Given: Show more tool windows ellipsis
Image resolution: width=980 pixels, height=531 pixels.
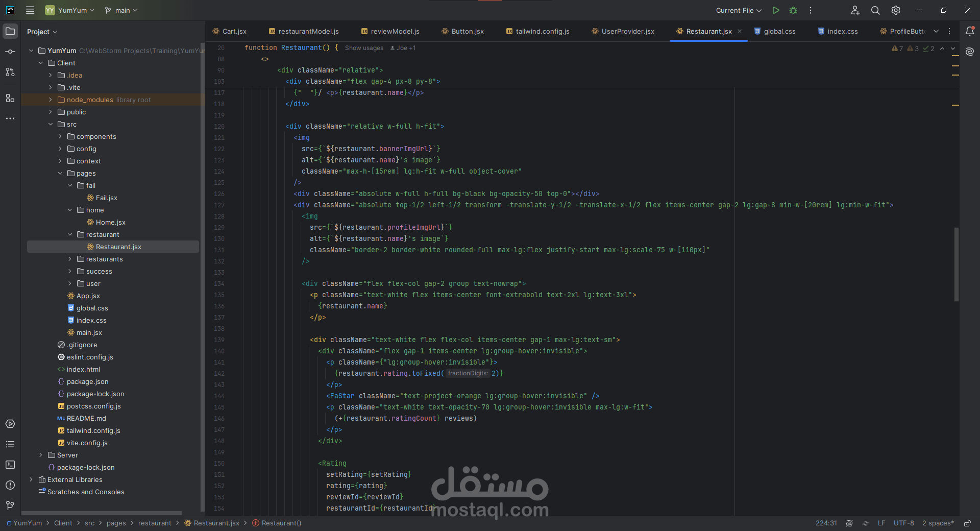Looking at the screenshot, I should tap(10, 118).
